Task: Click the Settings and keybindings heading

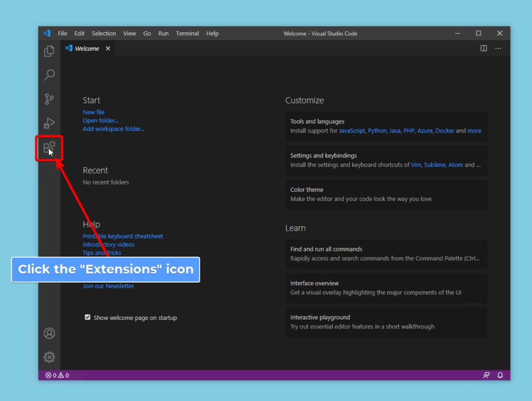Action: pyautogui.click(x=324, y=156)
